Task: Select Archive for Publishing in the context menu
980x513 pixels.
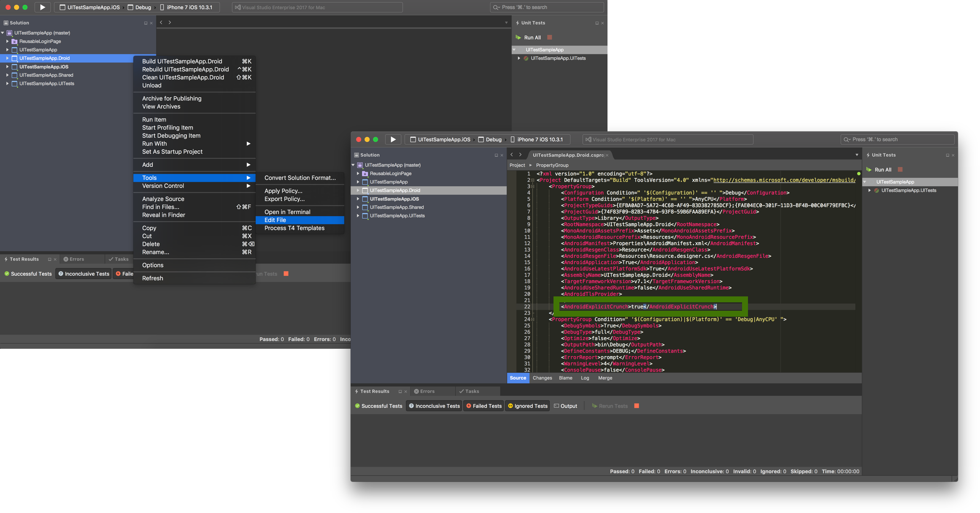Action: coord(194,98)
